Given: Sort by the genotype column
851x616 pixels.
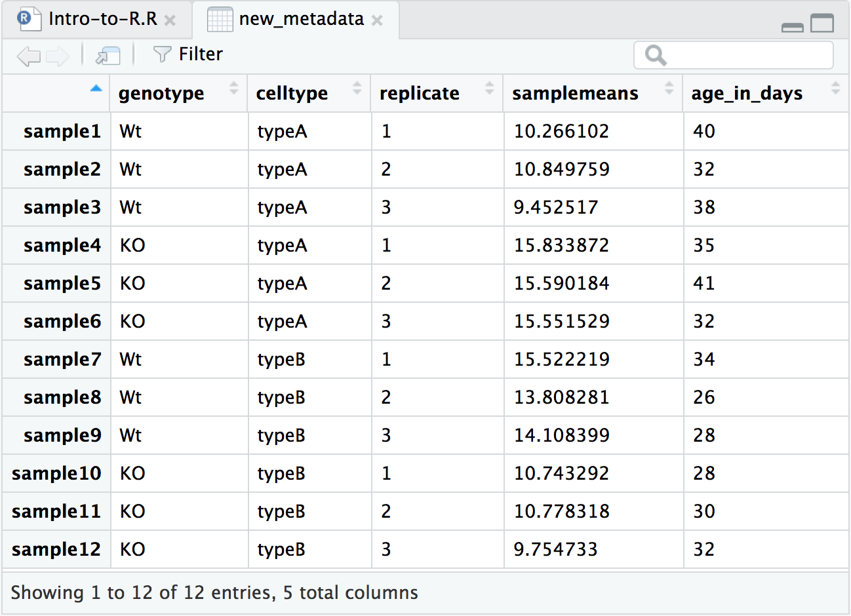Looking at the screenshot, I should point(161,94).
